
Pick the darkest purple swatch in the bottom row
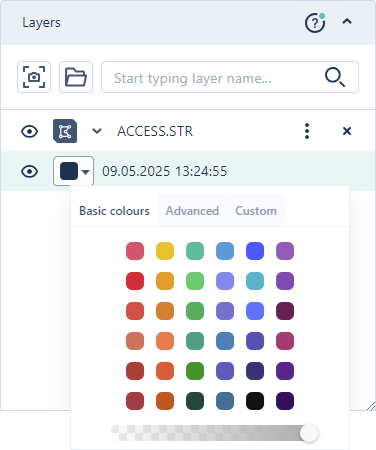(x=285, y=401)
